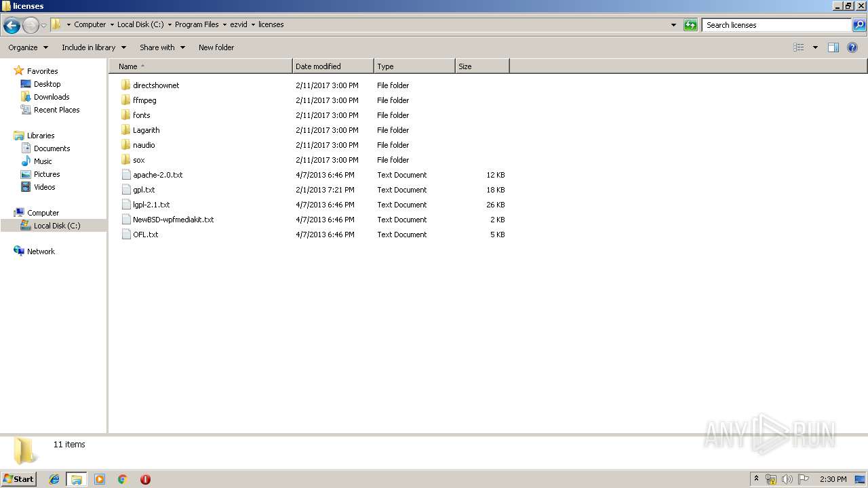
Task: Sort by the Type column header
Action: tap(414, 66)
